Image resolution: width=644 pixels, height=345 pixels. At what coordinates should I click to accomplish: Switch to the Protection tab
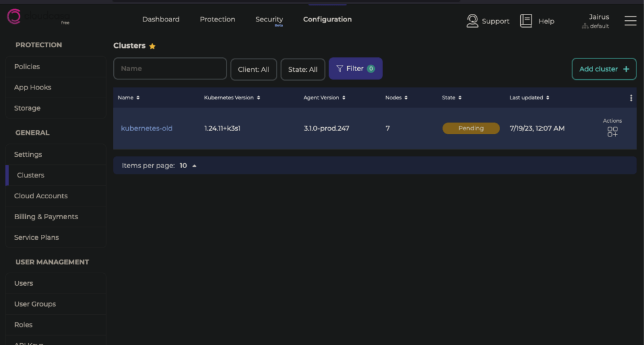pos(218,20)
